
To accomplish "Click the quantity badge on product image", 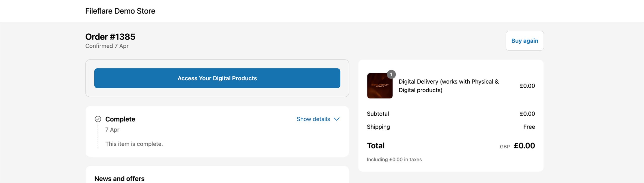I will [391, 74].
